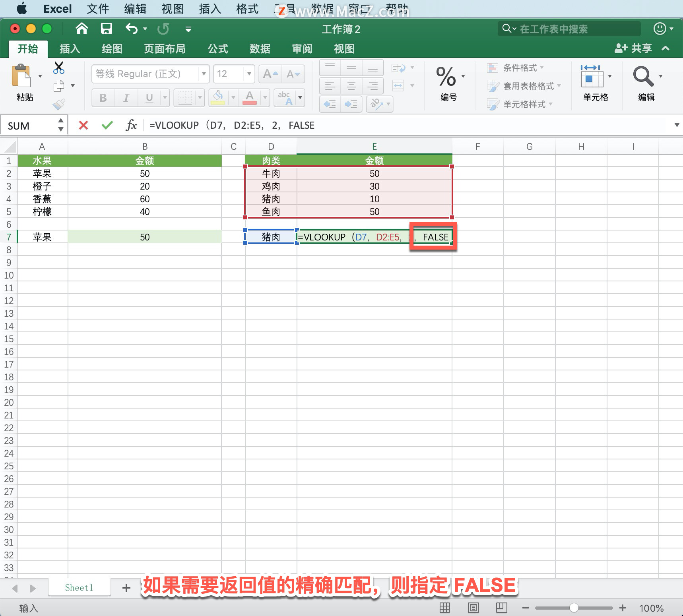Click the Paste clipboard icon
This screenshot has height=616, width=683.
(x=21, y=76)
